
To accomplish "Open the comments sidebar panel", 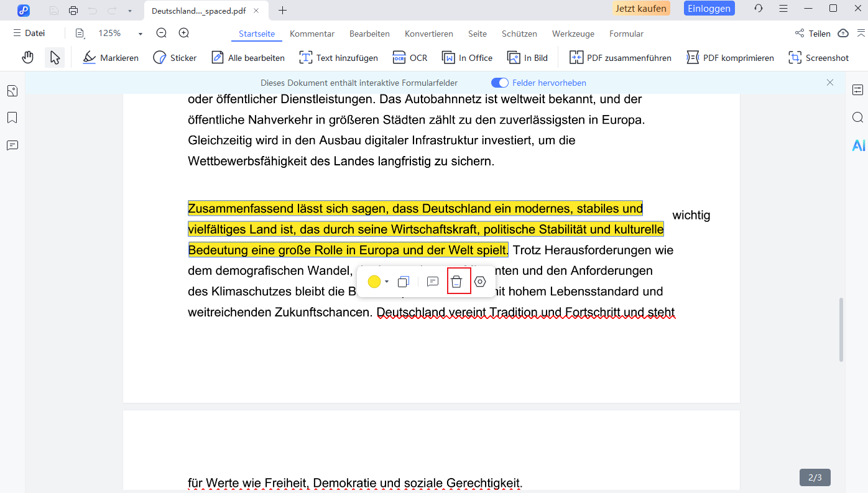I will click(12, 145).
